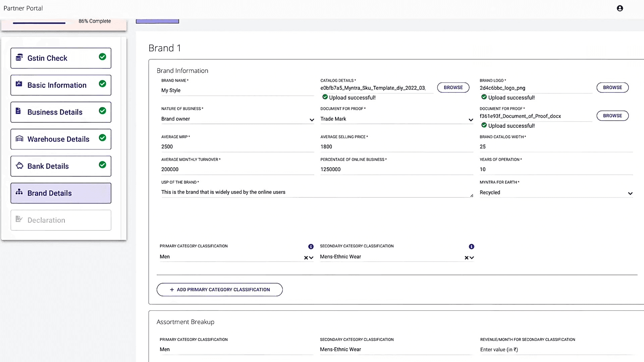The image size is (644, 362).
Task: Clear the Mens-Ethnic Wear secondary category selection
Action: coord(466,258)
